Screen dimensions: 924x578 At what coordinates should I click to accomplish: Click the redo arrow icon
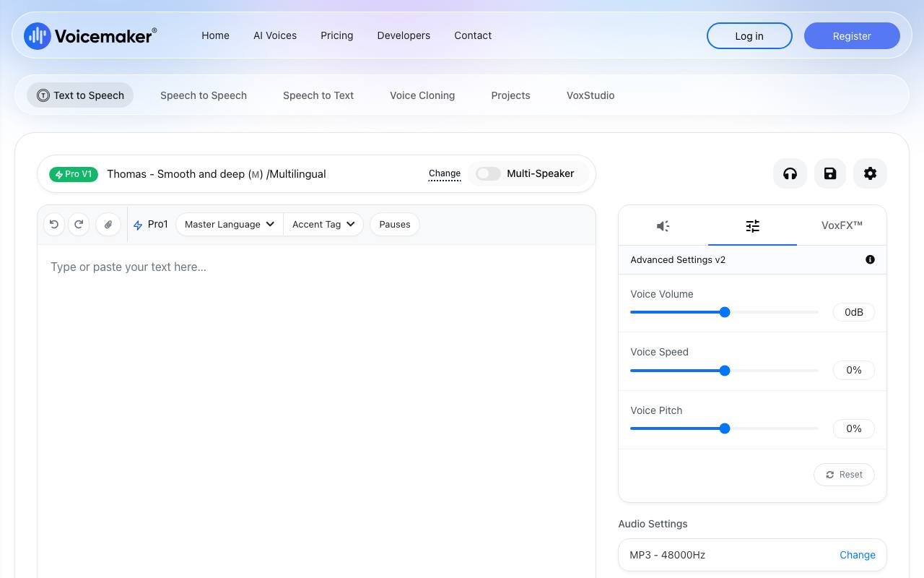point(79,225)
